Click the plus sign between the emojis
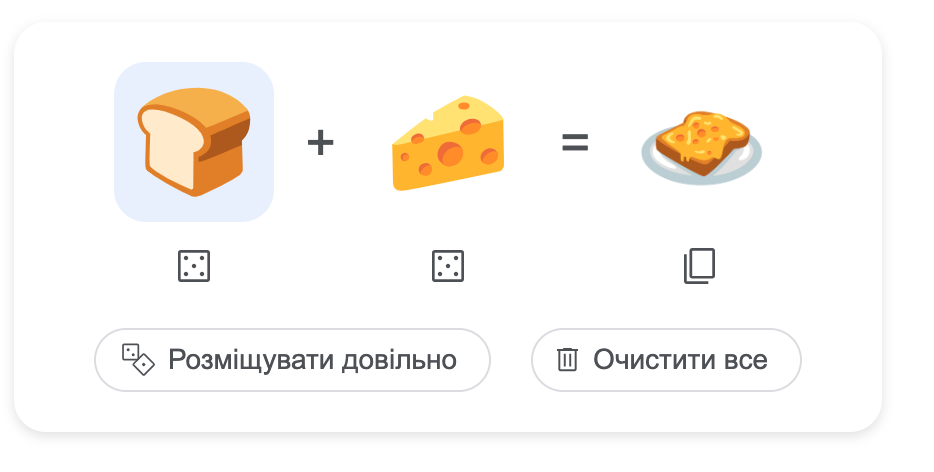 click(320, 143)
